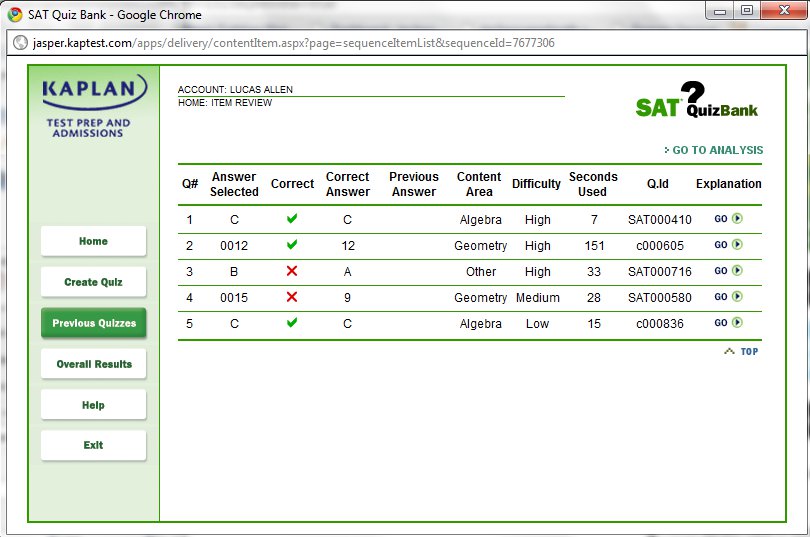Maximize the Chrome window

click(x=747, y=10)
